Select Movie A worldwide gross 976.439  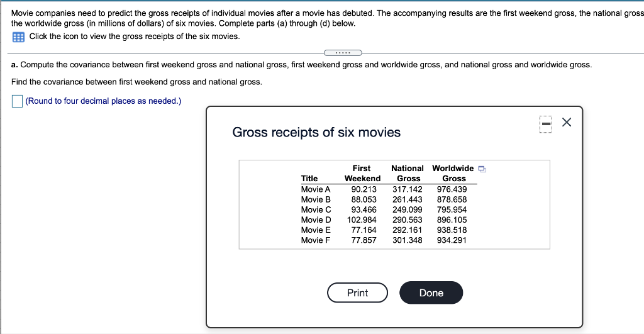452,189
